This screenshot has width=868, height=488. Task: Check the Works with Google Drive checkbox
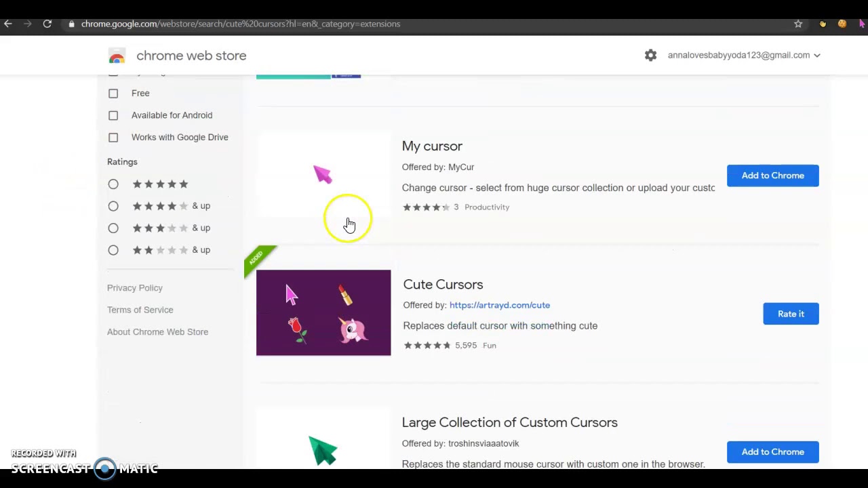[x=113, y=138]
